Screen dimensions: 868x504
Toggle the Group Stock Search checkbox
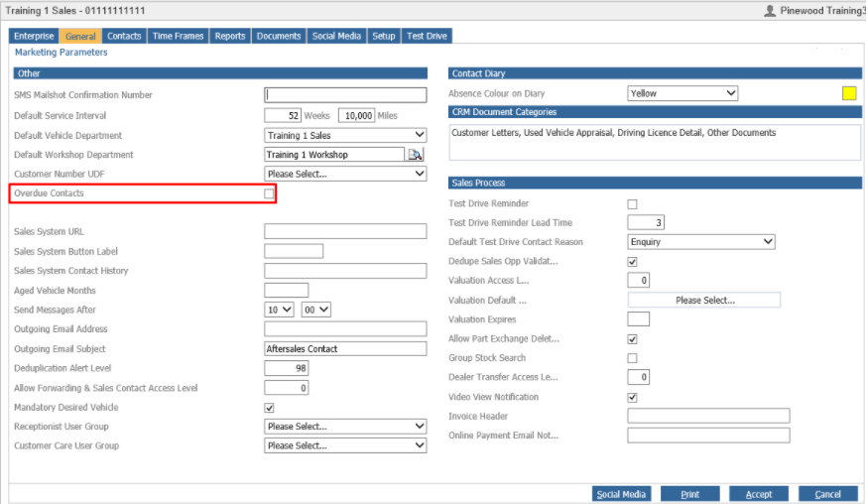click(x=632, y=358)
